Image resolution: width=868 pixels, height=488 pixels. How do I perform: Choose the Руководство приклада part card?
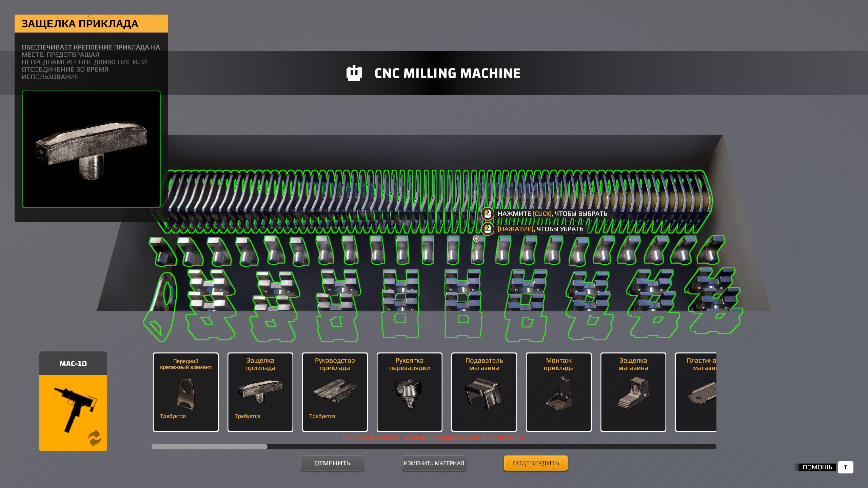point(335,392)
